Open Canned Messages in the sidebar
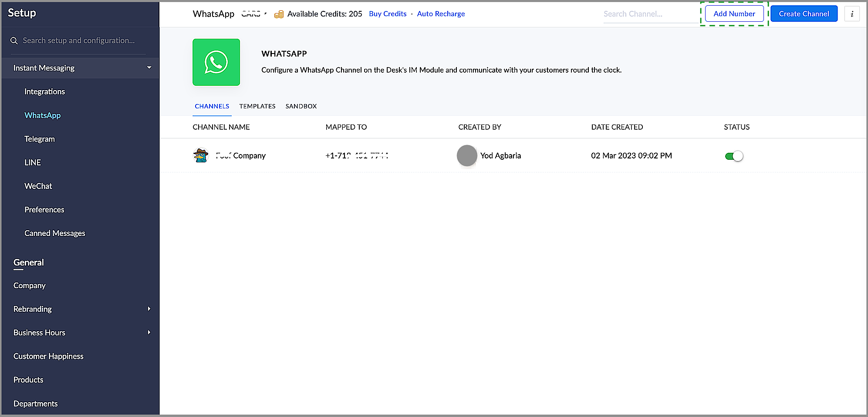 point(55,233)
